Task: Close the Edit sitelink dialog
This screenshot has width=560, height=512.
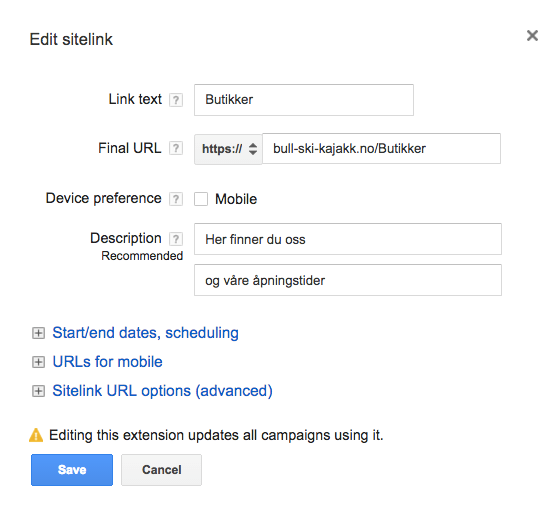Action: (x=532, y=35)
